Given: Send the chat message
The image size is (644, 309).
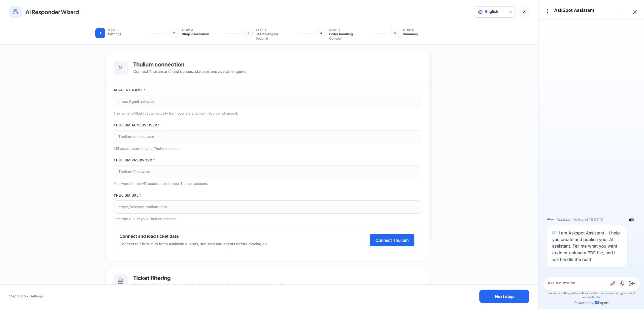Looking at the screenshot, I should (632, 283).
